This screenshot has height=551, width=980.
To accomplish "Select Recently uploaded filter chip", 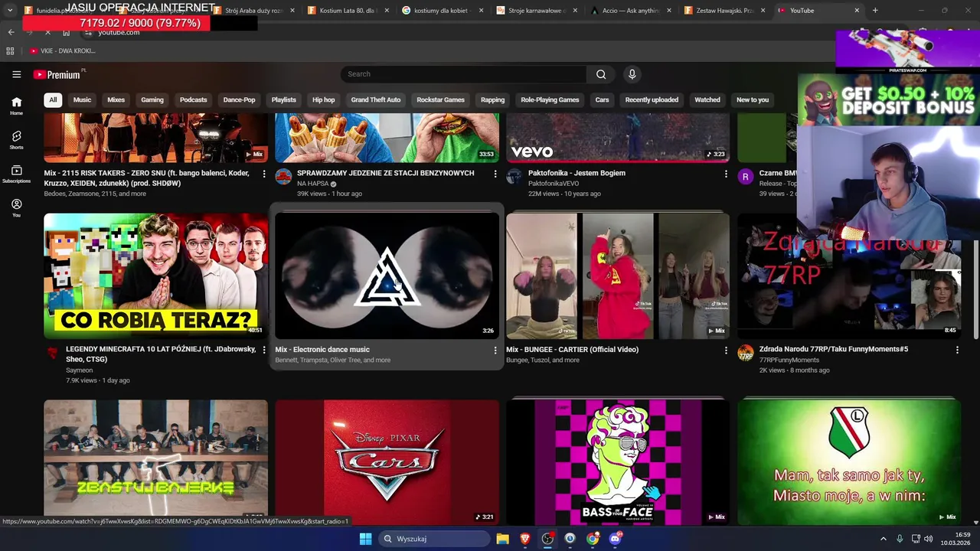I will [x=652, y=99].
